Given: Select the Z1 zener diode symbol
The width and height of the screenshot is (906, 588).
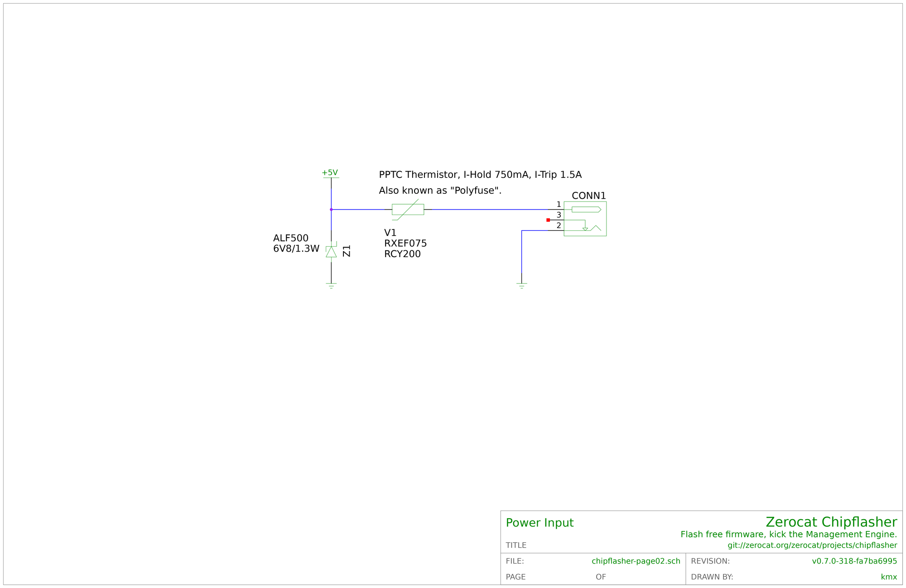Looking at the screenshot, I should [x=331, y=251].
